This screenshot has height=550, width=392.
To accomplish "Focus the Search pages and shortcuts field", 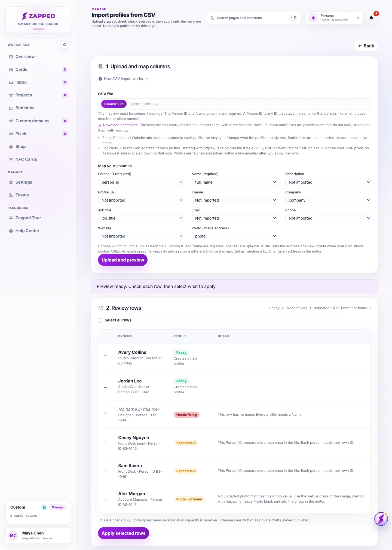I will (x=253, y=18).
